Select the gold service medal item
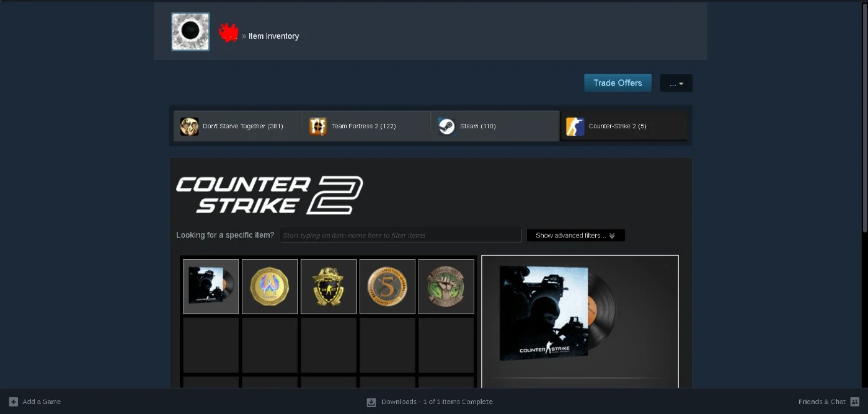 coord(270,286)
